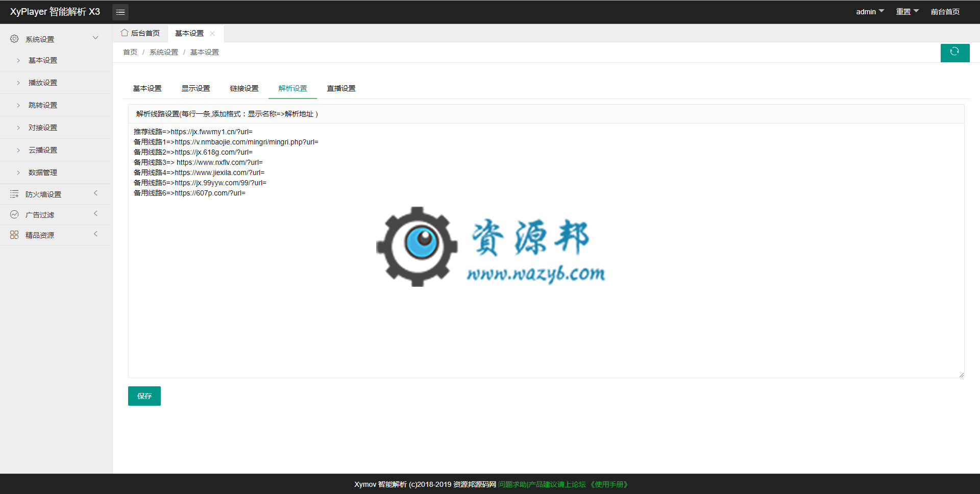980x494 pixels.
Task: Switch to the 基本设置 settings tab
Action: [x=147, y=88]
